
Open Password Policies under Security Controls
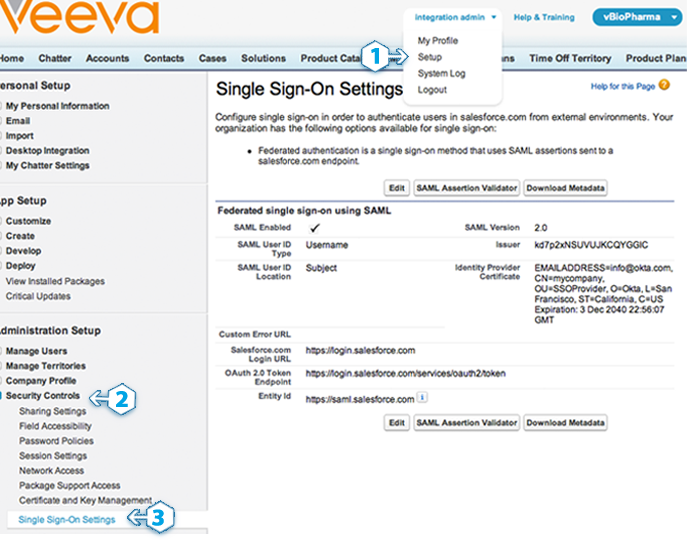coord(56,441)
